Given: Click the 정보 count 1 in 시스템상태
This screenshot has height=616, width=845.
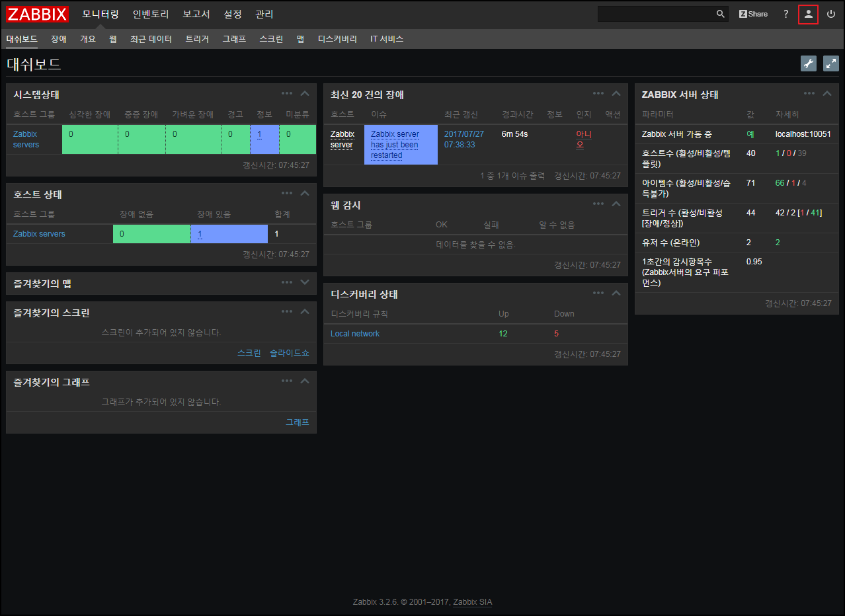Looking at the screenshot, I should point(259,135).
